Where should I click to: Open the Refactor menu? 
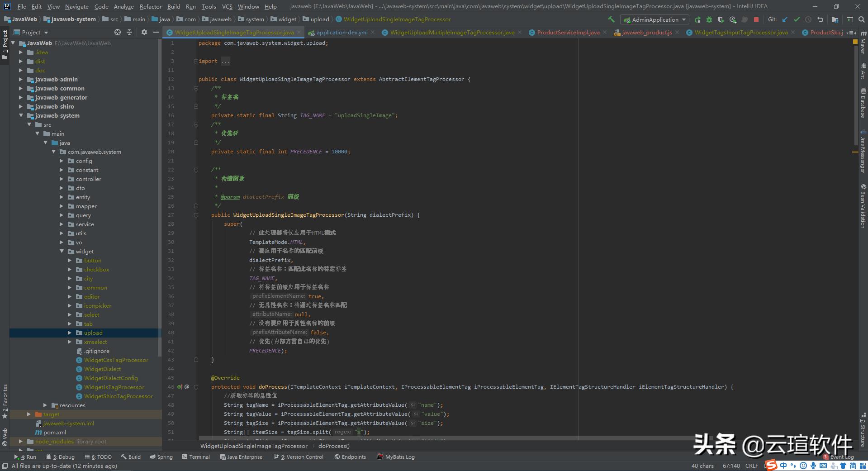151,6
